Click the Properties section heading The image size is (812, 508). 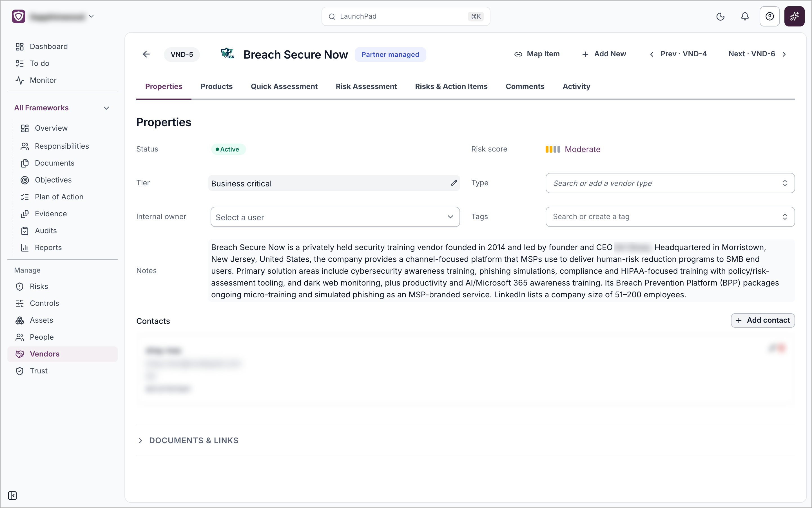[164, 122]
